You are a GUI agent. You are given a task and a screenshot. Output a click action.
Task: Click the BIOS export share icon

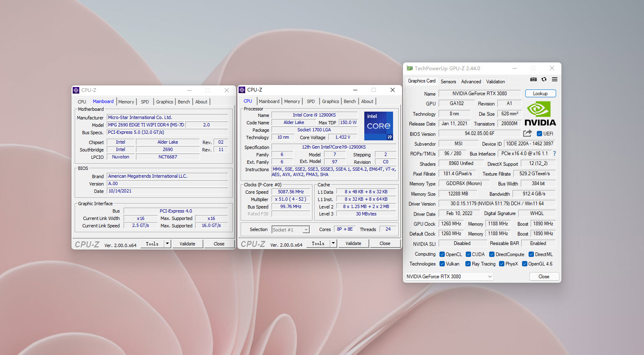point(527,133)
